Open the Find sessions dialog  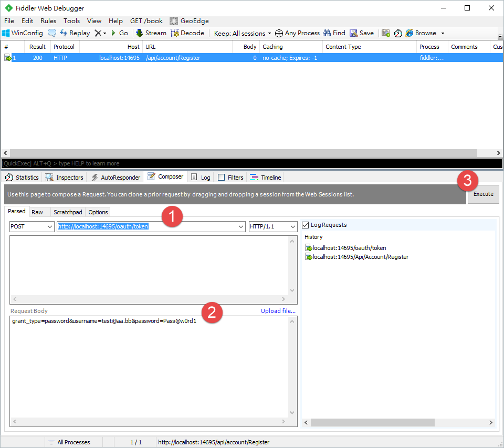[x=334, y=33]
